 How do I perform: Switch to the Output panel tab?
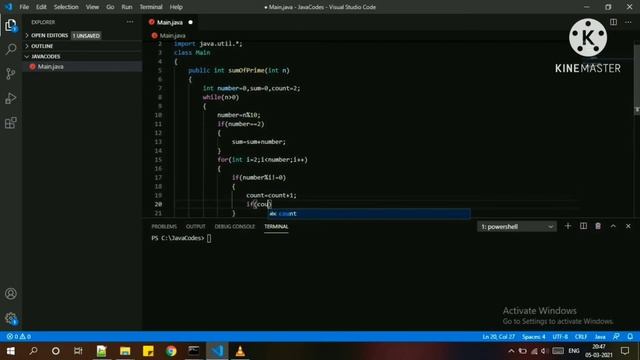click(196, 227)
